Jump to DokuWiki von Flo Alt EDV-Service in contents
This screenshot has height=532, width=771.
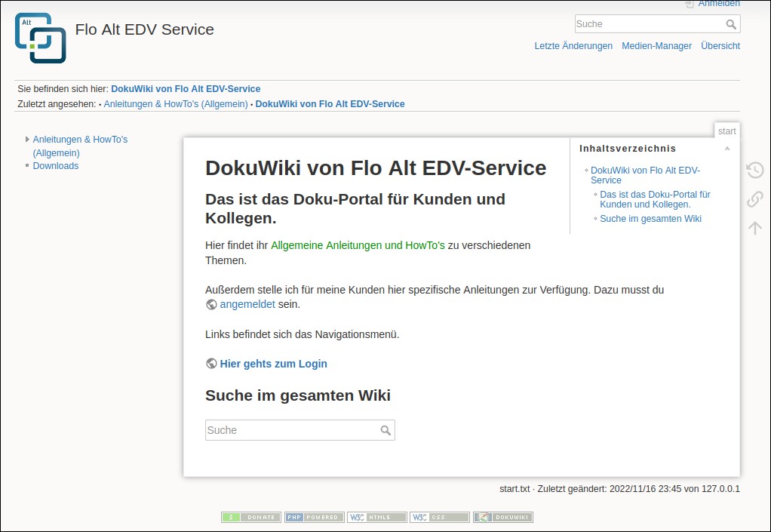[645, 175]
